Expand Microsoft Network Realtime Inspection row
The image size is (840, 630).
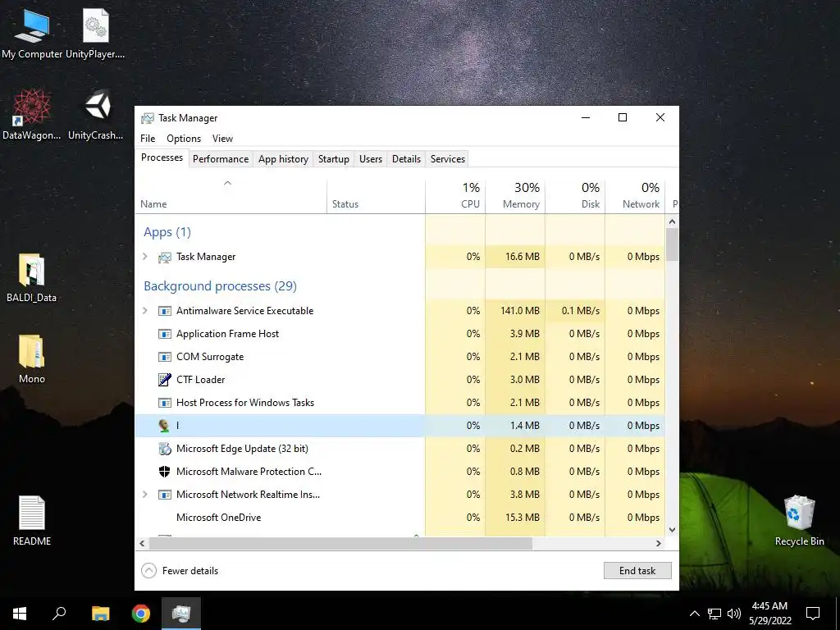click(x=145, y=495)
